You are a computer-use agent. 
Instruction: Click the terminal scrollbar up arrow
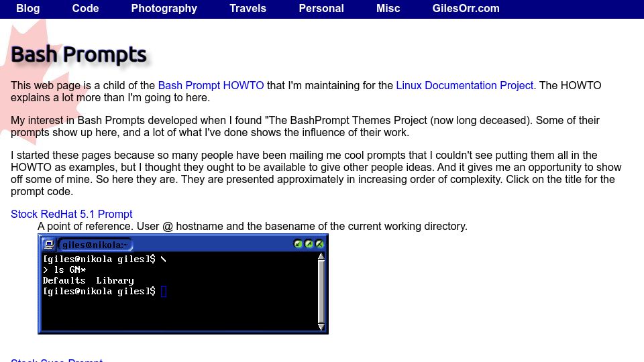tap(321, 257)
